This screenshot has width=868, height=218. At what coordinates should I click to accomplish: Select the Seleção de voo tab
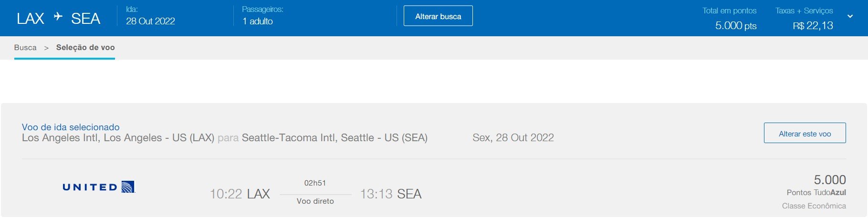[x=85, y=48]
